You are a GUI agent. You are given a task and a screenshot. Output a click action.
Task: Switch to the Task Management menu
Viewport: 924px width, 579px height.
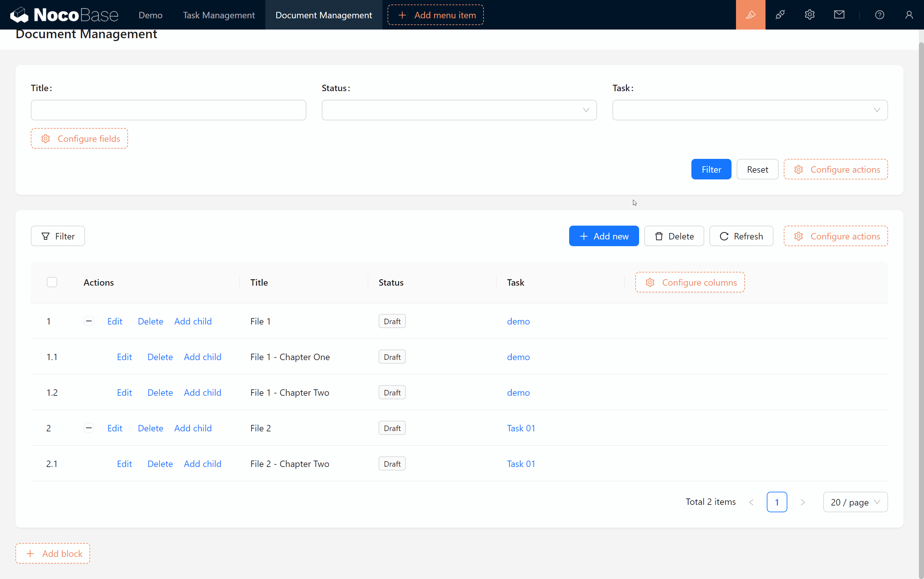click(x=218, y=15)
